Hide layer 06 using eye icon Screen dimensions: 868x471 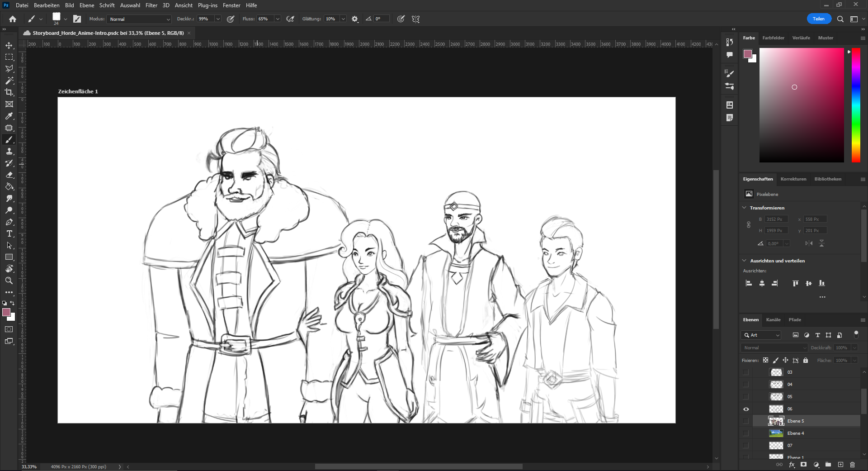(x=746, y=409)
